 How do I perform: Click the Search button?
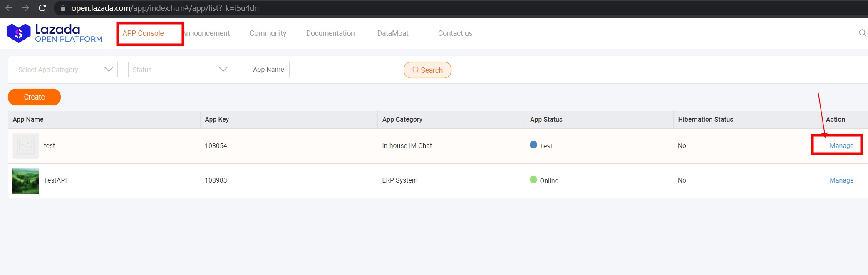pos(427,70)
